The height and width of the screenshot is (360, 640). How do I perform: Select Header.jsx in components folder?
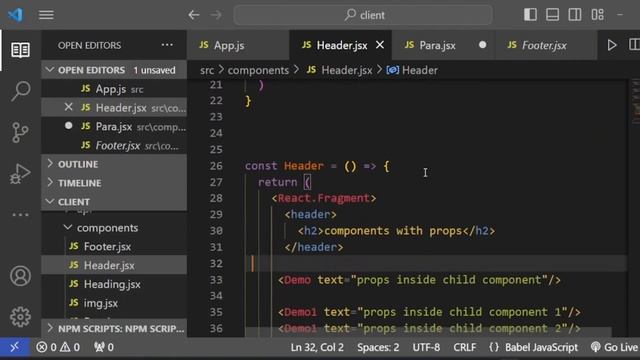pos(114,265)
